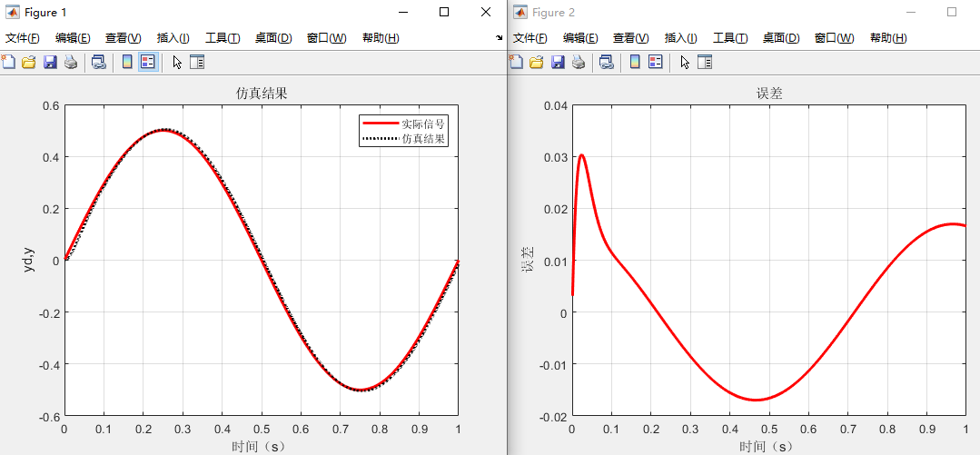
Task: Print figure icon in Figure 2 toolbar
Action: [x=579, y=62]
